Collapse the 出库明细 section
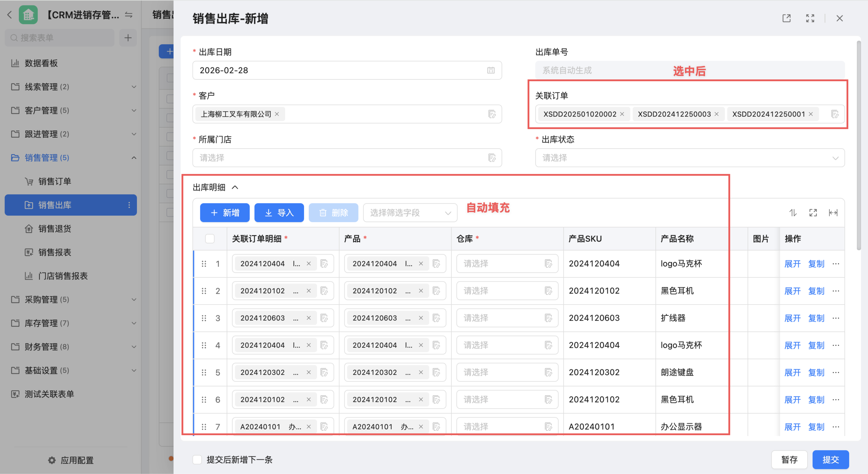Image resolution: width=868 pixels, height=474 pixels. coord(235,187)
